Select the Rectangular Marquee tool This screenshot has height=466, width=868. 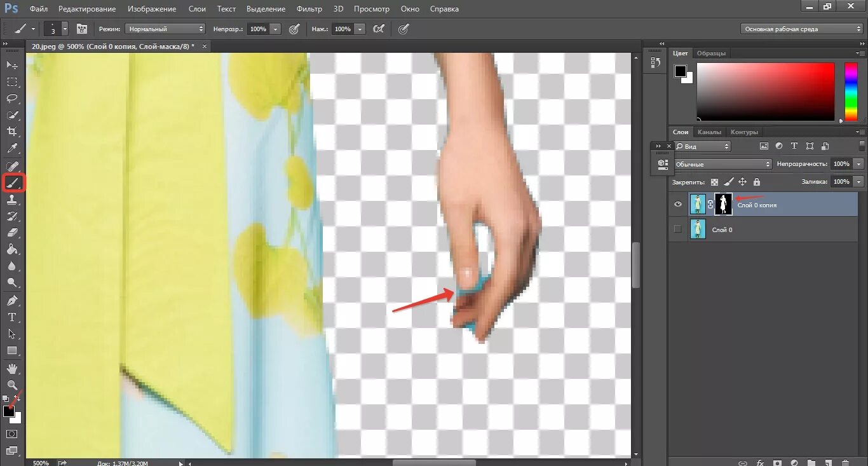[12, 82]
